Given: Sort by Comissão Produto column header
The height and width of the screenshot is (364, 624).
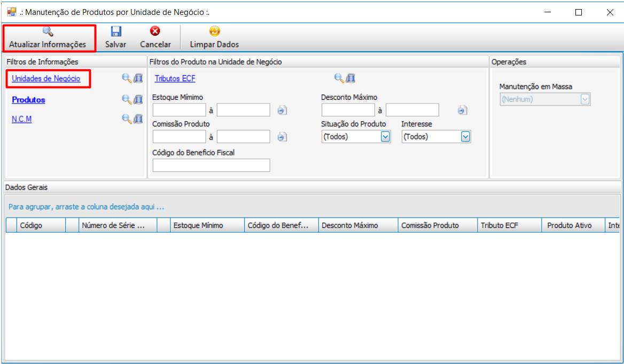Looking at the screenshot, I should 438,225.
